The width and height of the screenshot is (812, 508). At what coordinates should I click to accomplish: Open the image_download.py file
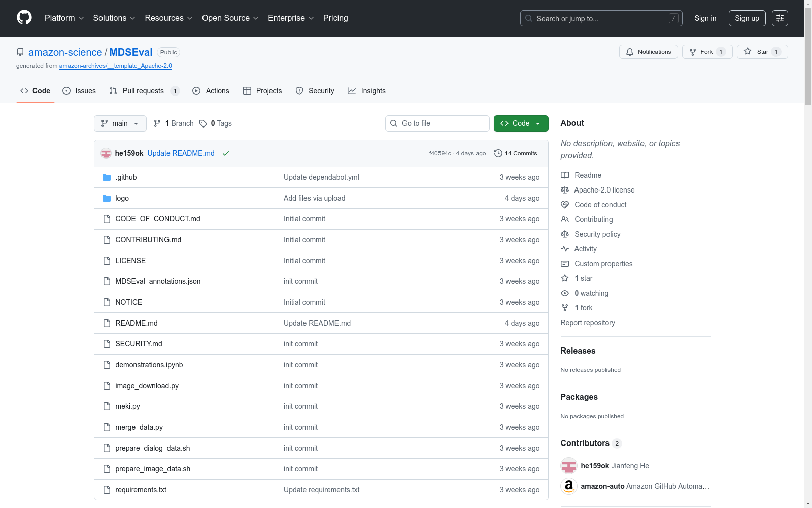coord(147,386)
